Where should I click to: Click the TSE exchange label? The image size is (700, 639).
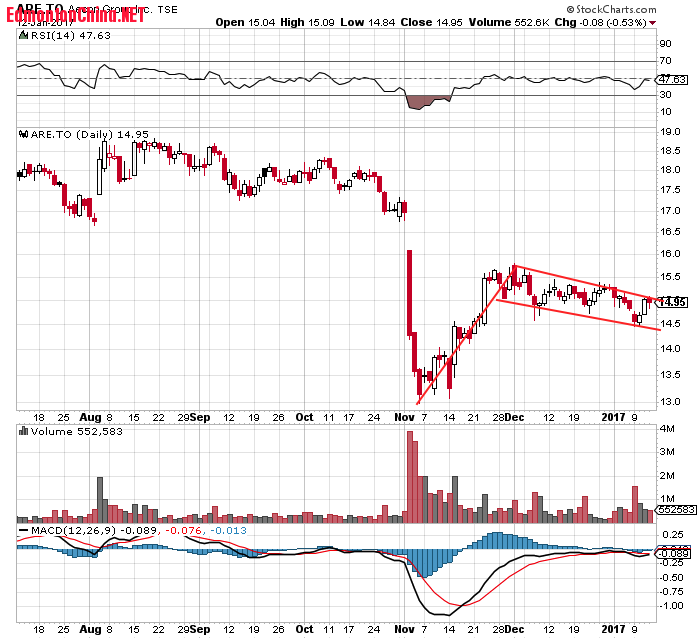tap(167, 9)
